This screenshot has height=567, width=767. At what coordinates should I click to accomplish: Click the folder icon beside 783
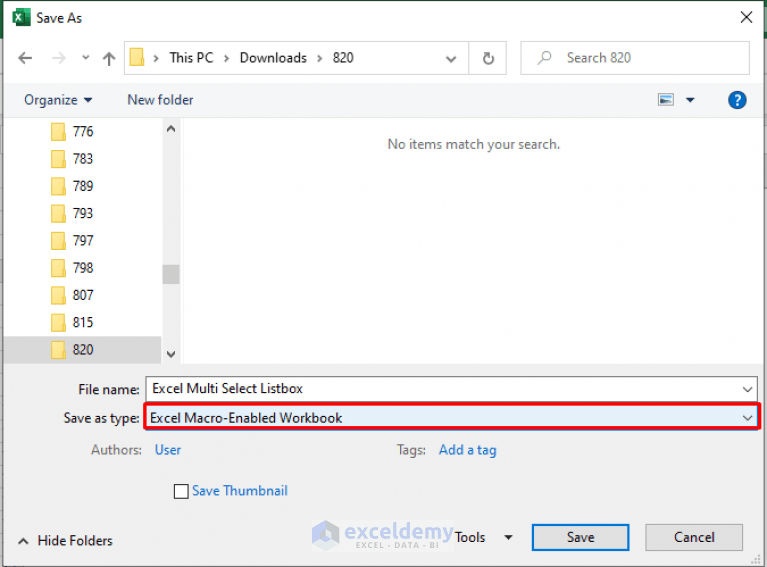pyautogui.click(x=58, y=159)
